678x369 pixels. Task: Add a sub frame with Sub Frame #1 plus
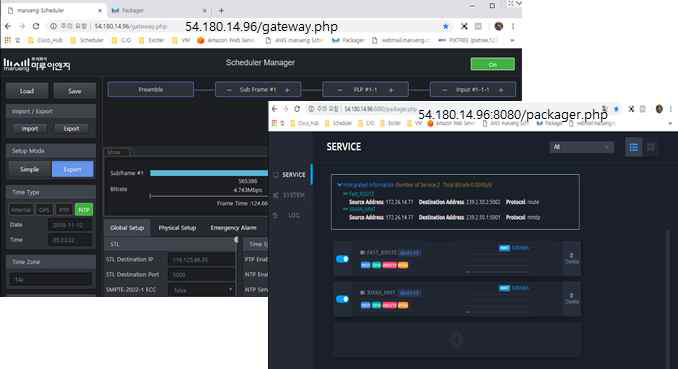[287, 90]
